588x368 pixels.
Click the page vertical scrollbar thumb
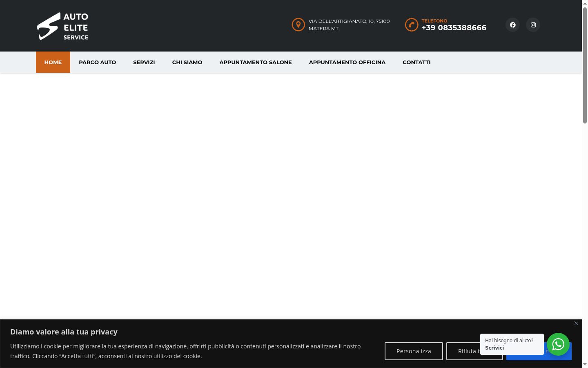[x=585, y=65]
